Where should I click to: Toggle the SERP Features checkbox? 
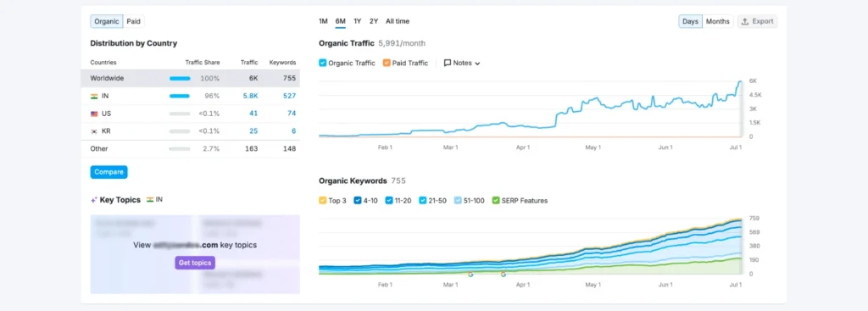(x=496, y=201)
